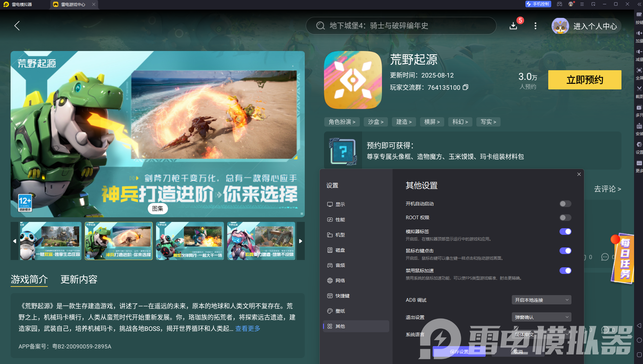This screenshot has width=643, height=364.
Task: Click the 手机控制 lightning button
Action: 538,4
